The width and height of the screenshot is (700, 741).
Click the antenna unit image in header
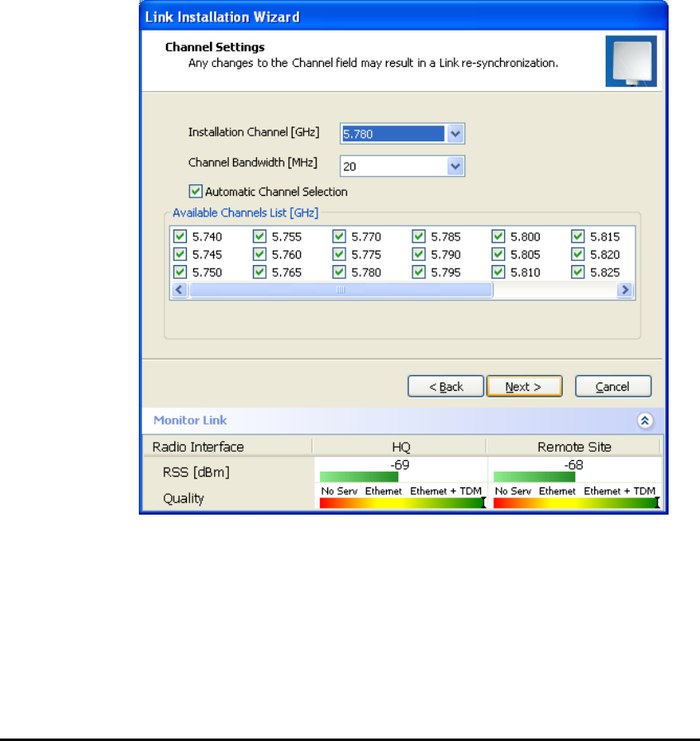(631, 61)
